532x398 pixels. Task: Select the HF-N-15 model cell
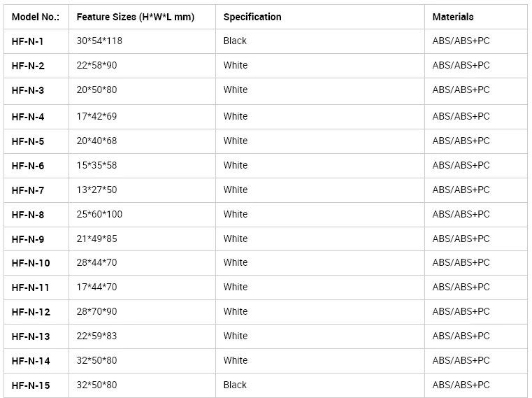point(31,385)
